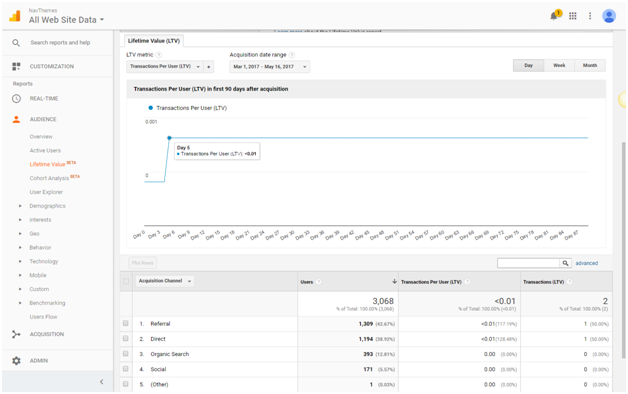Viewport: 628px width, 394px height.
Task: Open the Social channel link
Action: tap(158, 369)
